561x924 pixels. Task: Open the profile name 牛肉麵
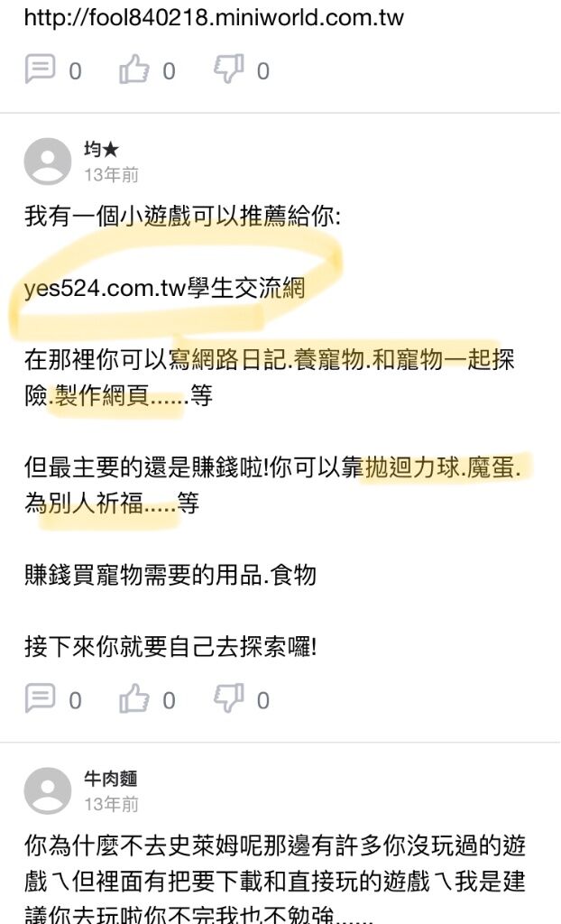point(111,779)
